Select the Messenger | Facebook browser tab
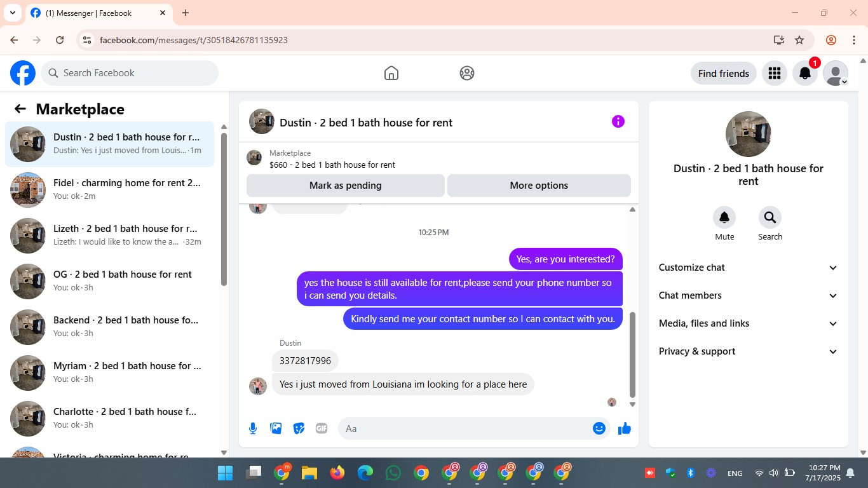The width and height of the screenshot is (868, 488). point(98,13)
